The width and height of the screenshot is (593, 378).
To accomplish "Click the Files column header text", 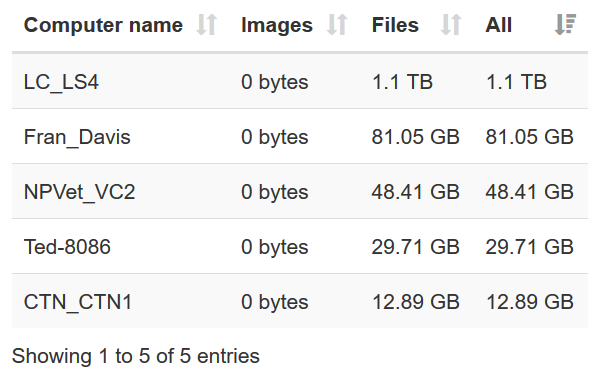I will point(395,25).
